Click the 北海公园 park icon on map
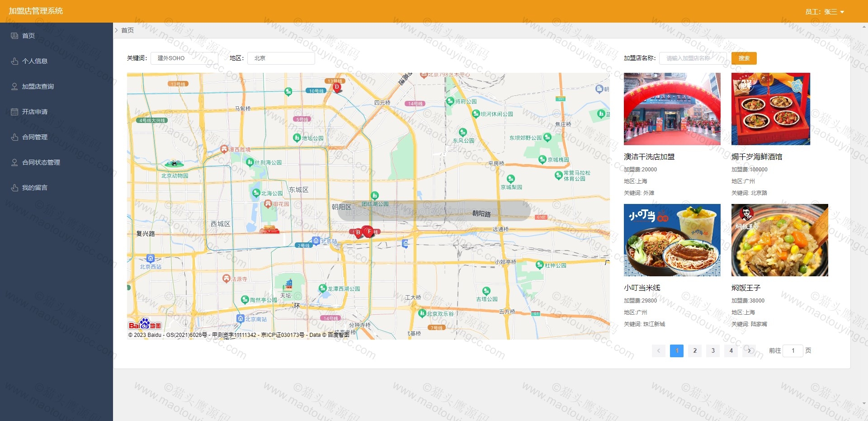 point(256,193)
